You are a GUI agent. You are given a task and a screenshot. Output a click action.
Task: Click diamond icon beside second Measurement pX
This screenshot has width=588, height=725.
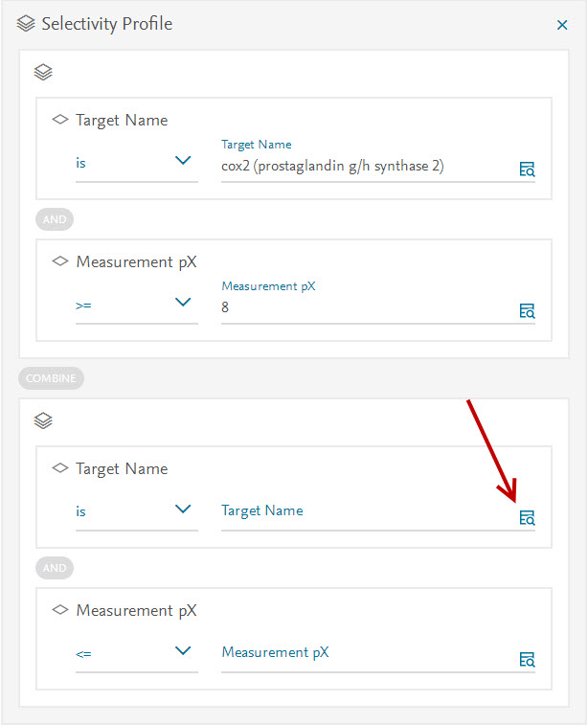click(60, 610)
